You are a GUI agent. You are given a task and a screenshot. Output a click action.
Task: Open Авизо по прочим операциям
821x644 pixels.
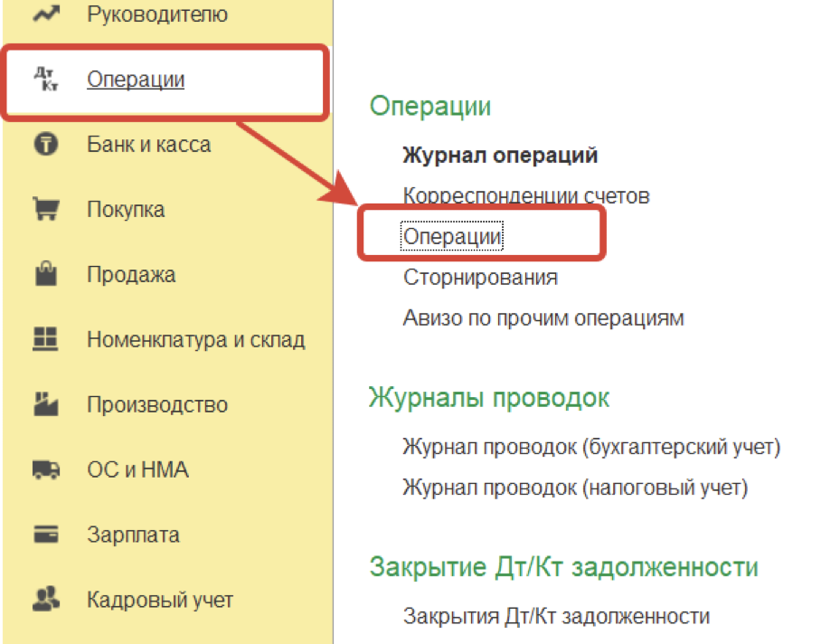543,318
